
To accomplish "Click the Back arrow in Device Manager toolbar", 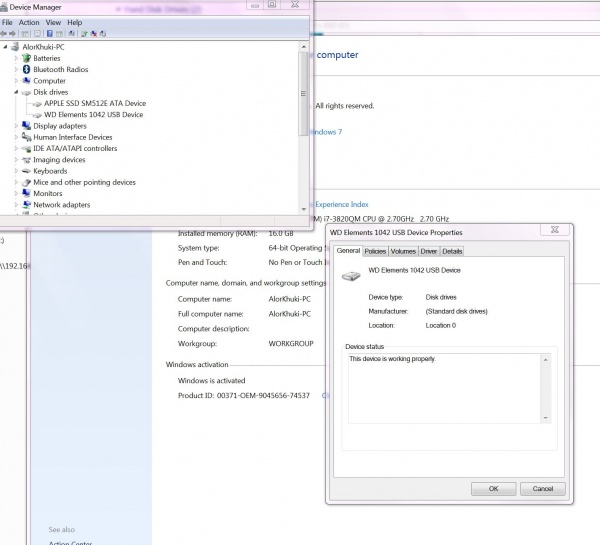I will (3, 34).
